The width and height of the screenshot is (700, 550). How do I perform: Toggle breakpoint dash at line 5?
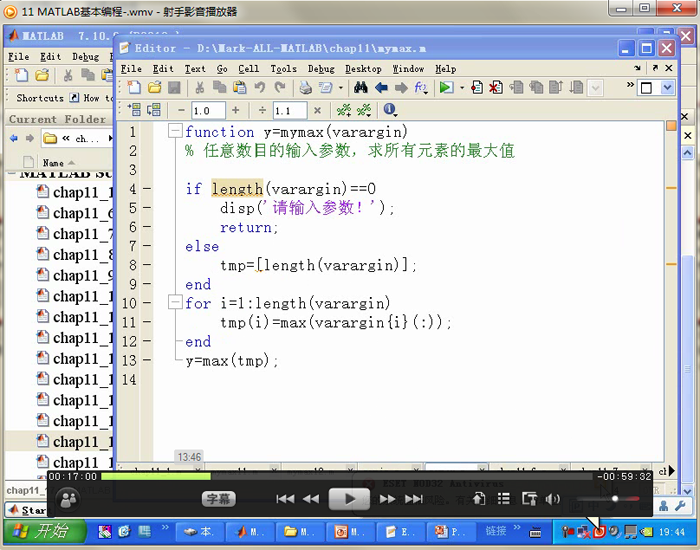[147, 208]
